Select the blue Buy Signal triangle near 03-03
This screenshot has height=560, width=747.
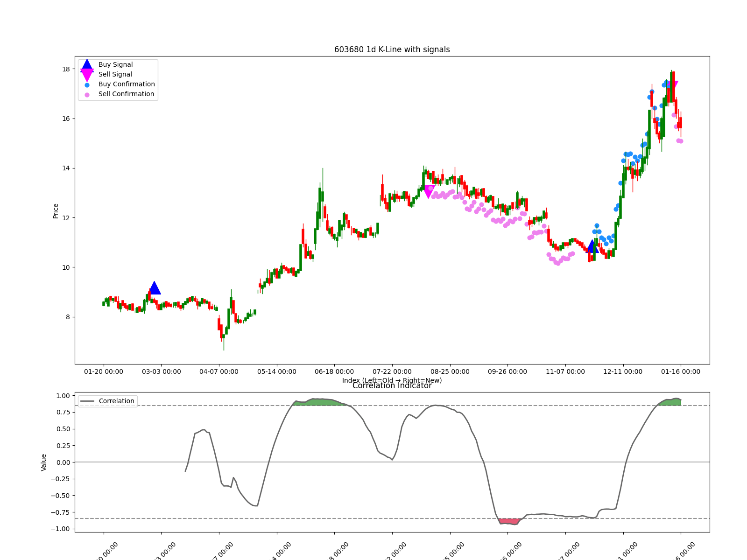pos(155,288)
